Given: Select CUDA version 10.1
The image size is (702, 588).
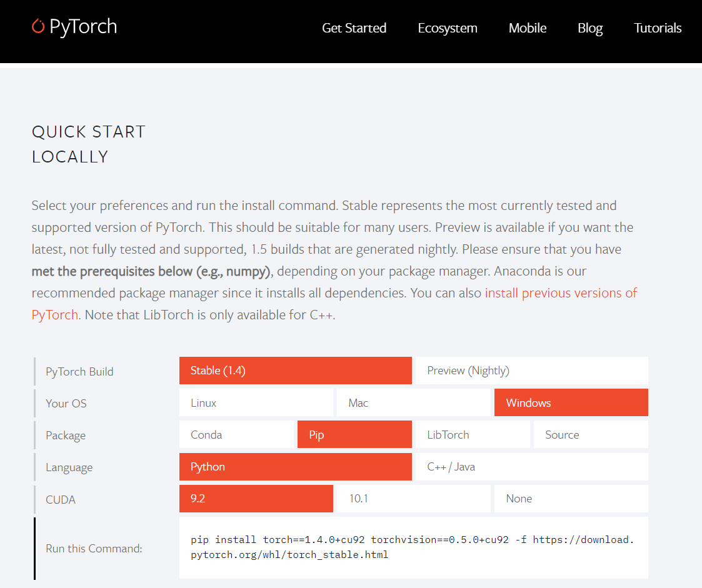Looking at the screenshot, I should (413, 499).
